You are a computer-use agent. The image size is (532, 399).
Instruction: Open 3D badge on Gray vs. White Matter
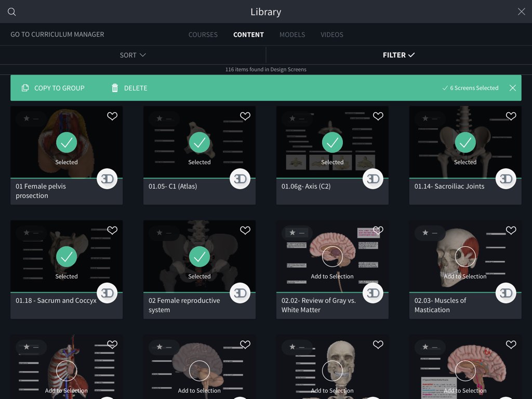click(x=373, y=293)
